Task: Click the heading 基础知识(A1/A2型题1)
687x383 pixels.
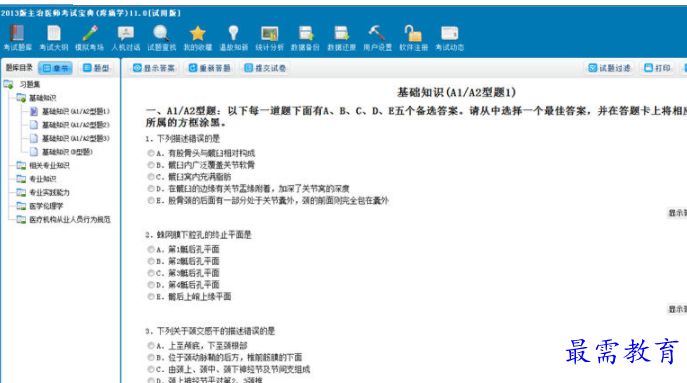Action: (x=456, y=92)
